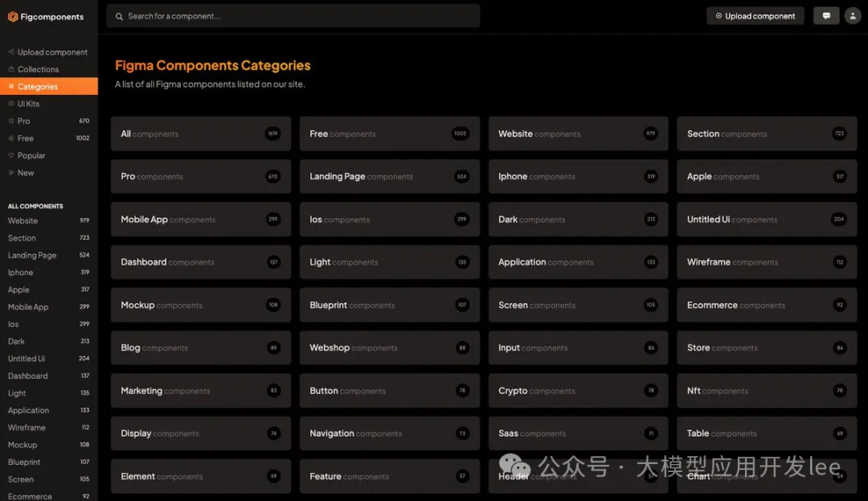Image resolution: width=868 pixels, height=501 pixels.
Task: Open New in the sidebar
Action: [49, 173]
